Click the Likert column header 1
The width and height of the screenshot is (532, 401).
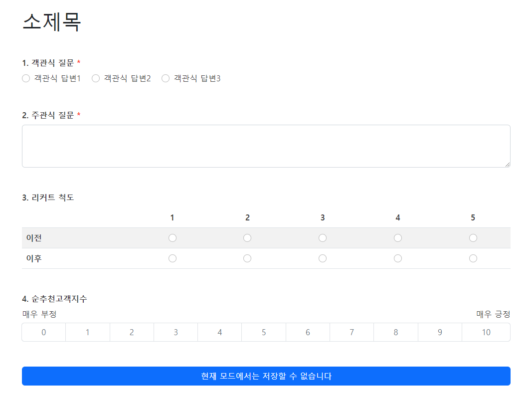click(x=173, y=217)
